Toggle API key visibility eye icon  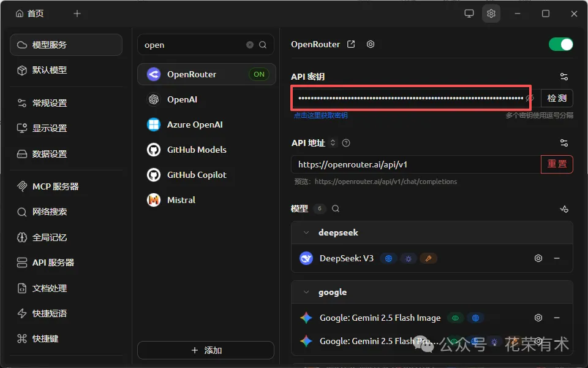(x=530, y=98)
